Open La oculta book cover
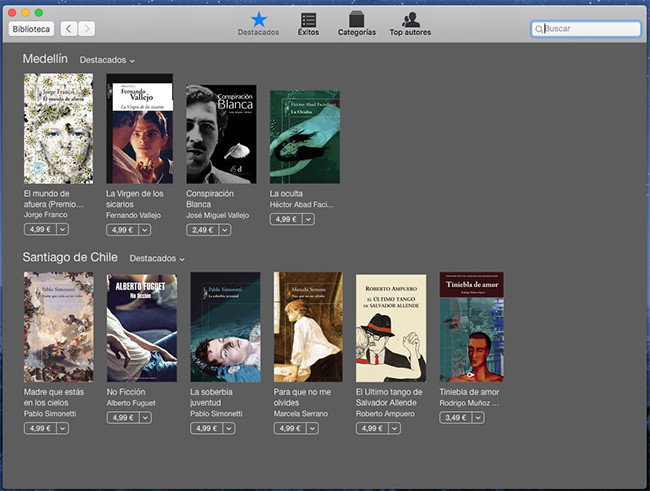 point(305,137)
